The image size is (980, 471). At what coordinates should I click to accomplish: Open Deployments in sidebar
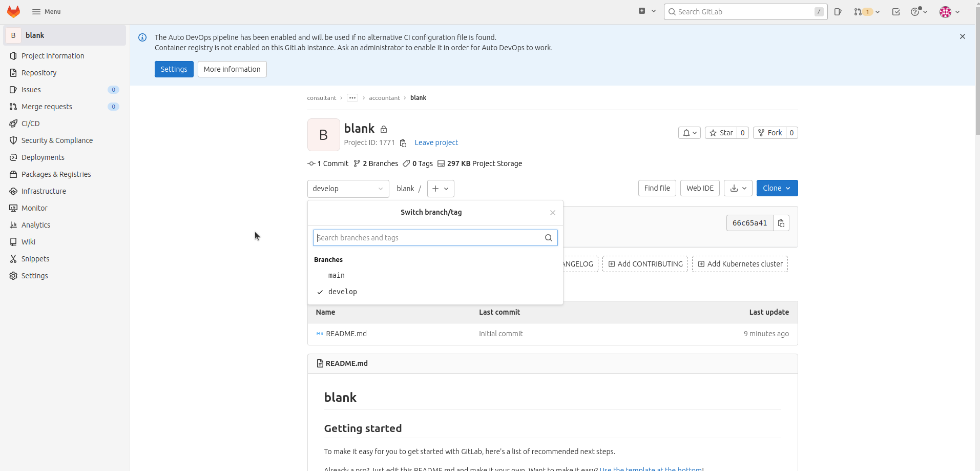tap(65, 157)
